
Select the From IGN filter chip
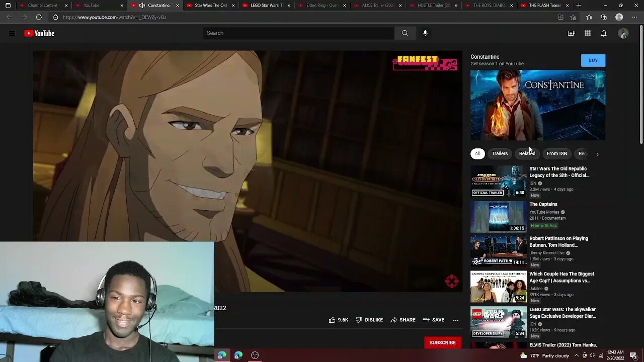557,153
